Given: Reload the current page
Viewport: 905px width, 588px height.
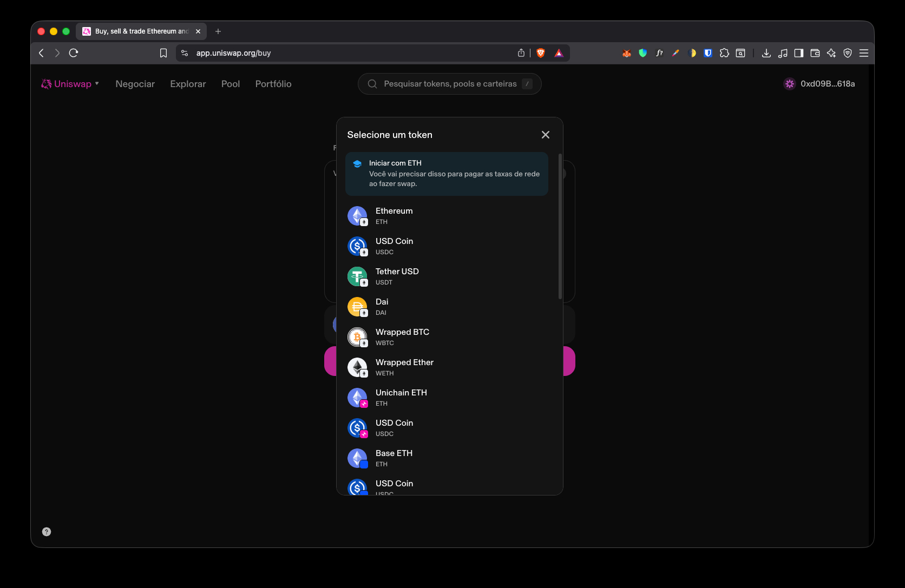Looking at the screenshot, I should pos(74,53).
